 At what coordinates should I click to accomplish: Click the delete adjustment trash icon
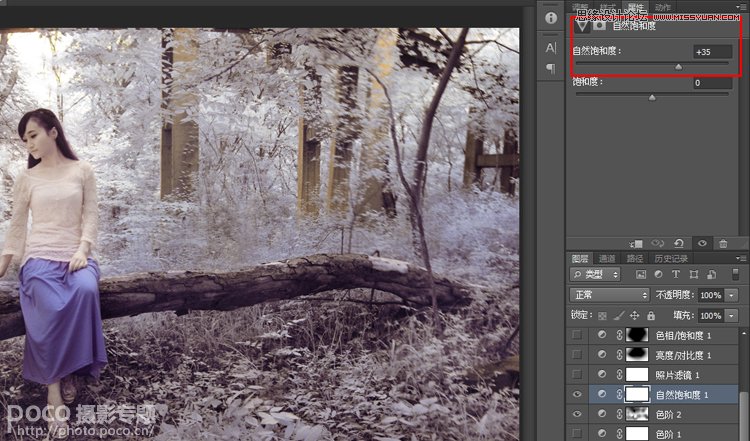723,243
